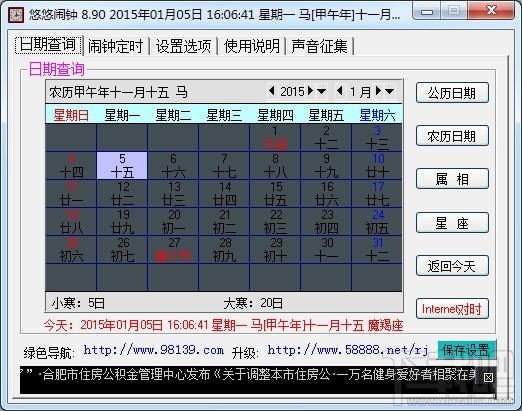Select day 21 初二 in calendar
522x411 pixels.
pos(224,221)
